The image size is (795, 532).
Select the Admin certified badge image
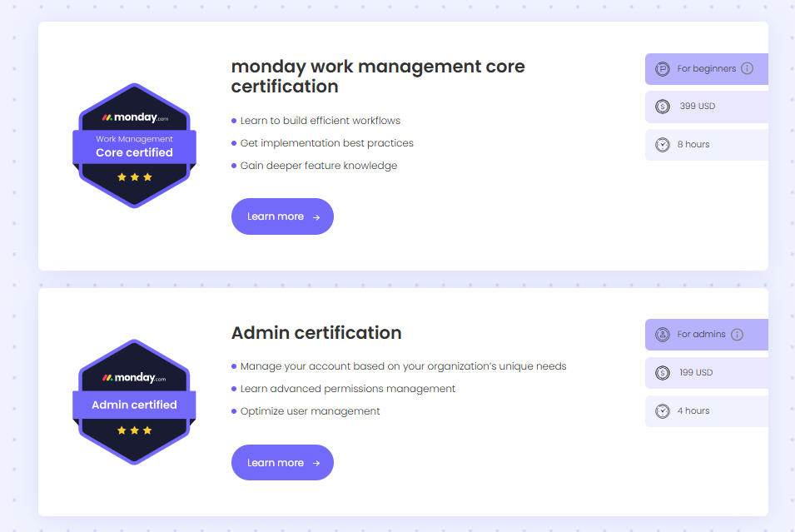tap(134, 401)
